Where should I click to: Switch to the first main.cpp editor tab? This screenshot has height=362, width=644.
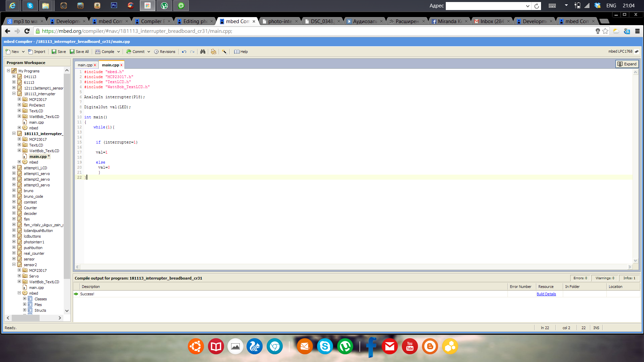click(85, 65)
